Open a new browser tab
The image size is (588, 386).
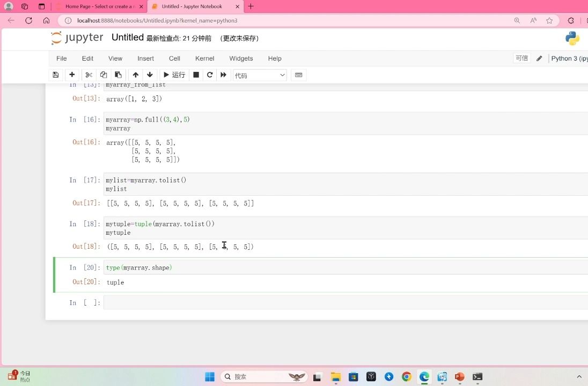[x=251, y=6]
